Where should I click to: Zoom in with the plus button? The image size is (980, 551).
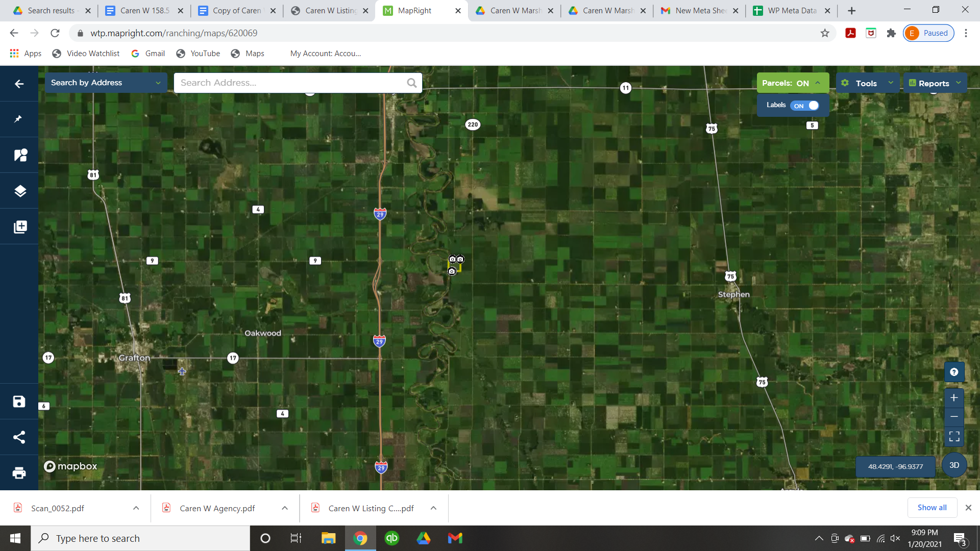coord(954,398)
